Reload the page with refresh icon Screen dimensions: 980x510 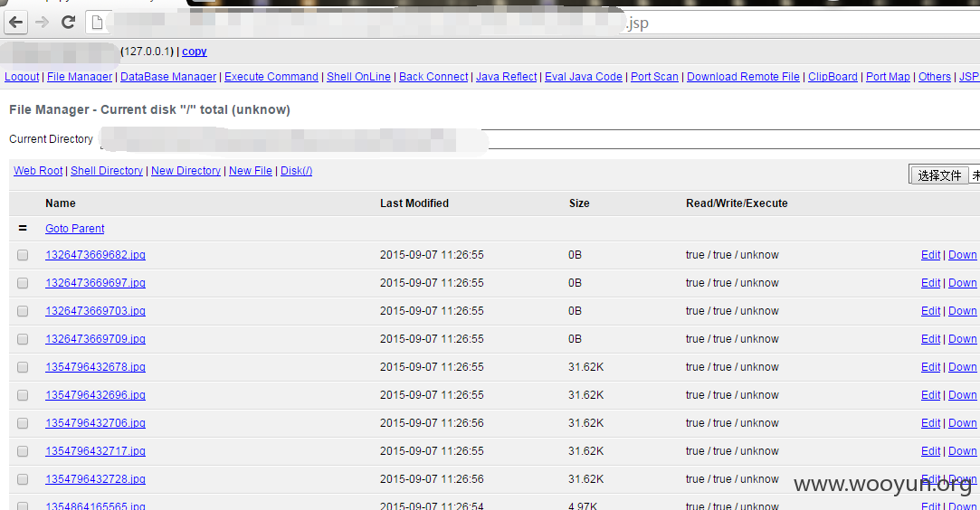pyautogui.click(x=68, y=23)
